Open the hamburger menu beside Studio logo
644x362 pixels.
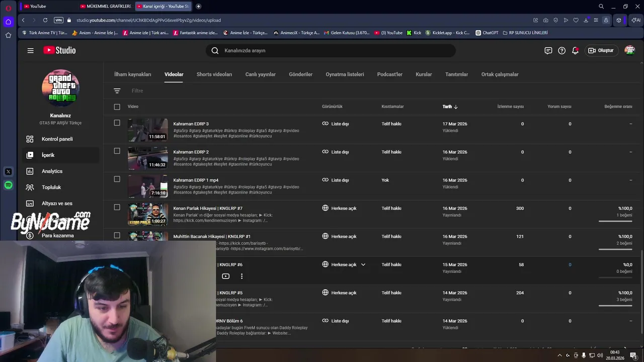(31, 50)
